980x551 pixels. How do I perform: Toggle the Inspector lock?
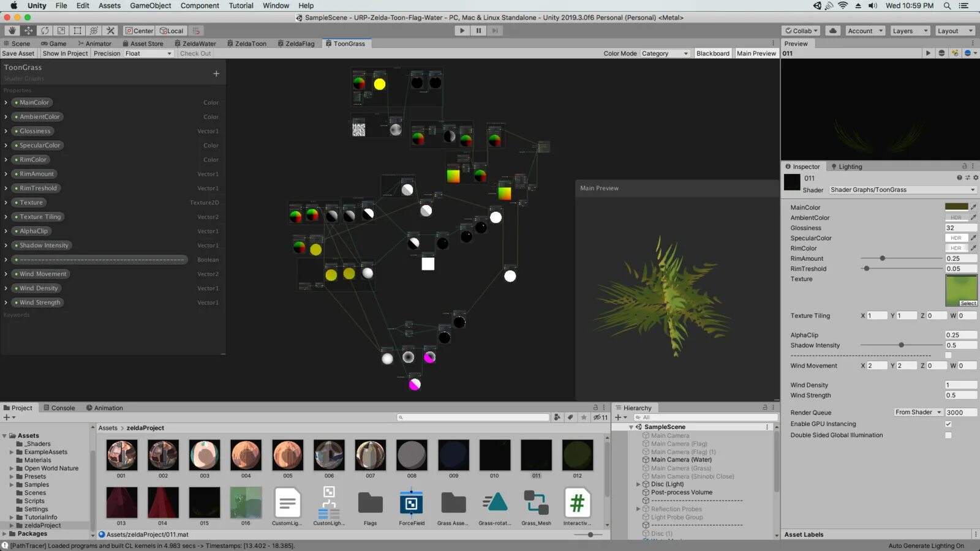965,167
